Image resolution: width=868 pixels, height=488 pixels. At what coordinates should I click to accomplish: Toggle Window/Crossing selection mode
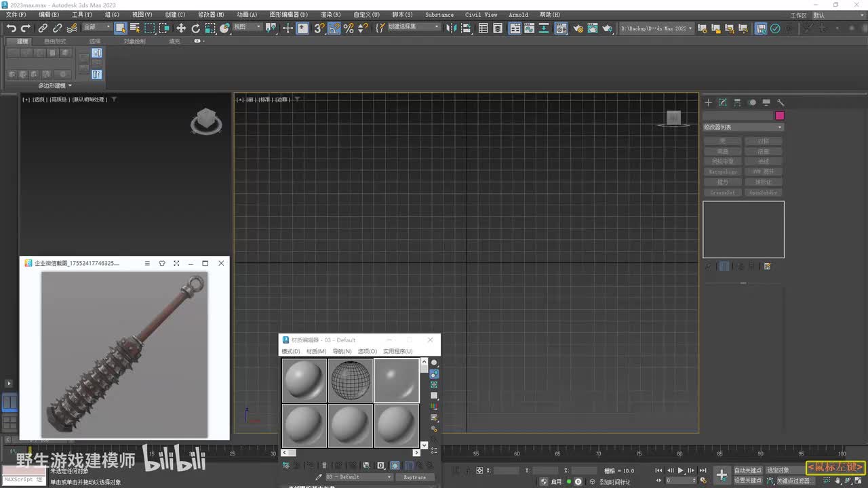[164, 28]
